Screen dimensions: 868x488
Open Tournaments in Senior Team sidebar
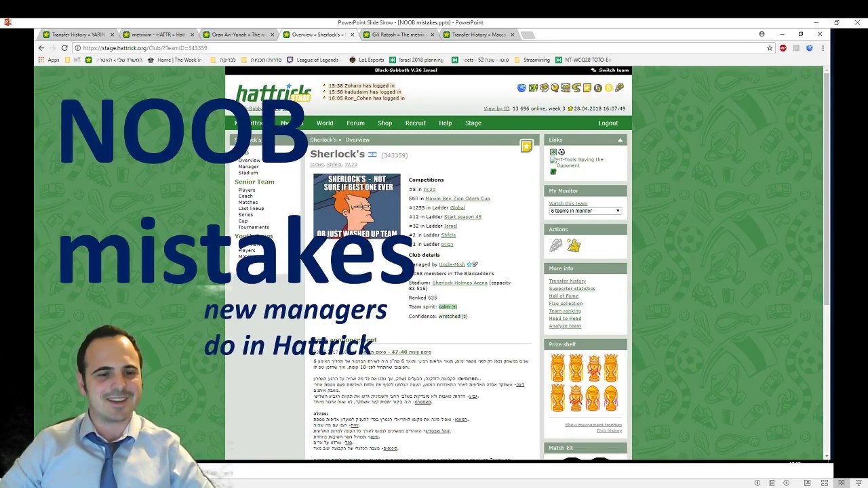coord(254,228)
